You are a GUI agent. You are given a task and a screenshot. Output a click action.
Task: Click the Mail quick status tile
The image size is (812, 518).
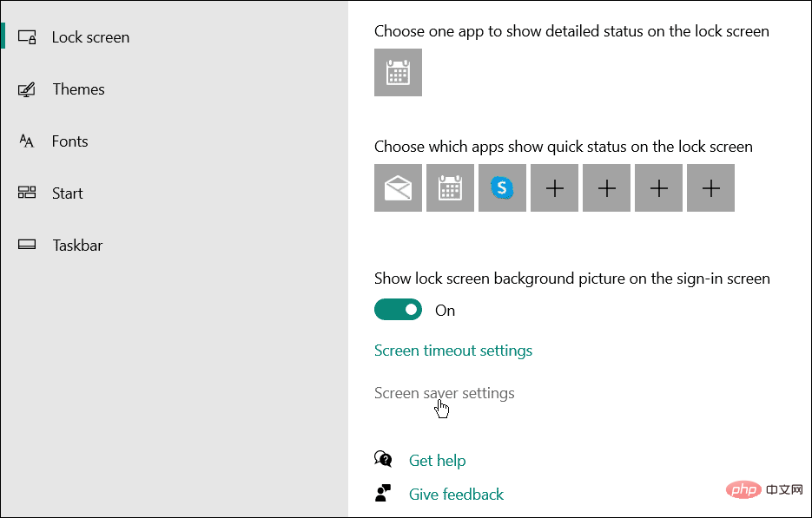[x=398, y=187]
